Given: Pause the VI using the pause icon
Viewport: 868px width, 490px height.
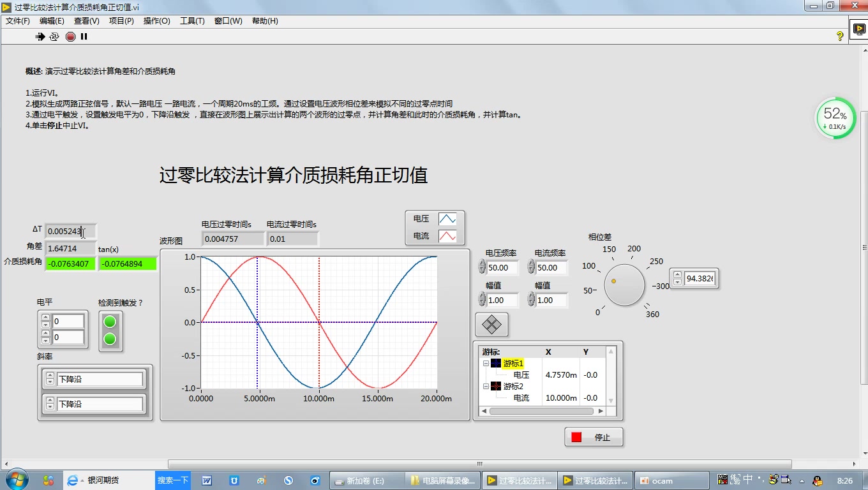Looking at the screenshot, I should pos(84,36).
